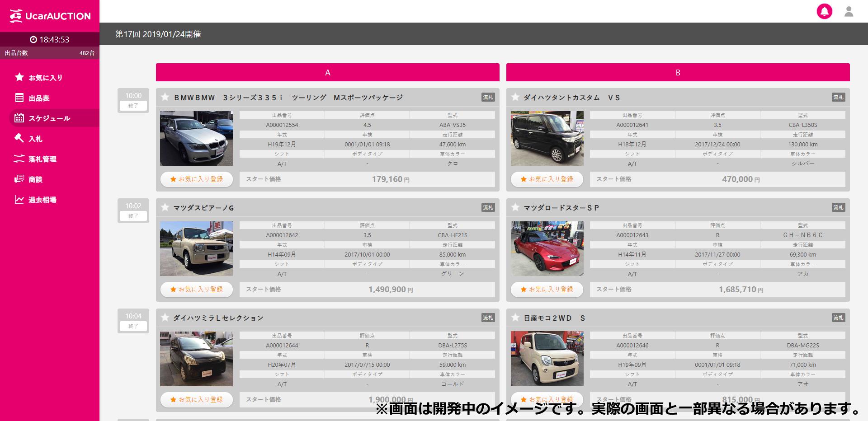Toggle favorite star on マツダロードスターSP title
The width and height of the screenshot is (868, 421).
click(x=515, y=207)
